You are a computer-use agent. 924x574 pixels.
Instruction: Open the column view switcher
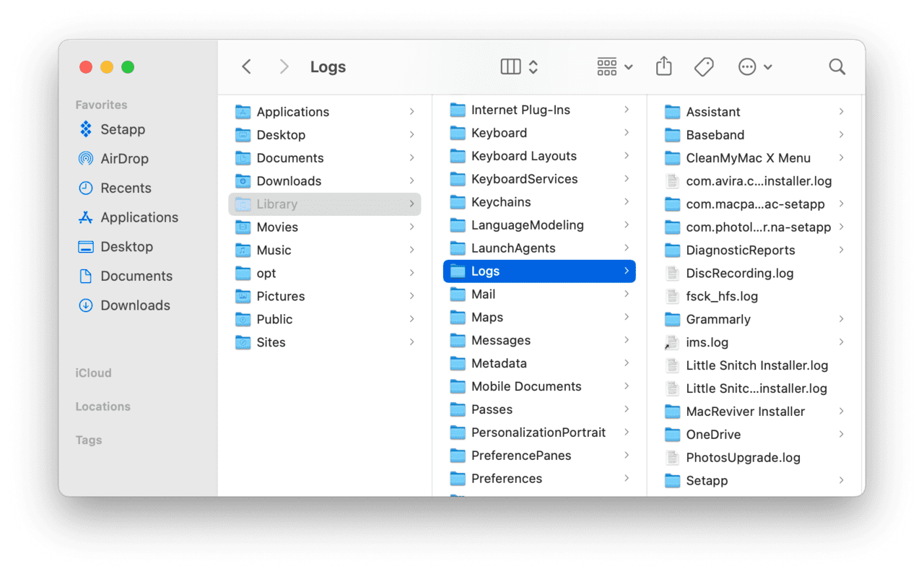[520, 67]
